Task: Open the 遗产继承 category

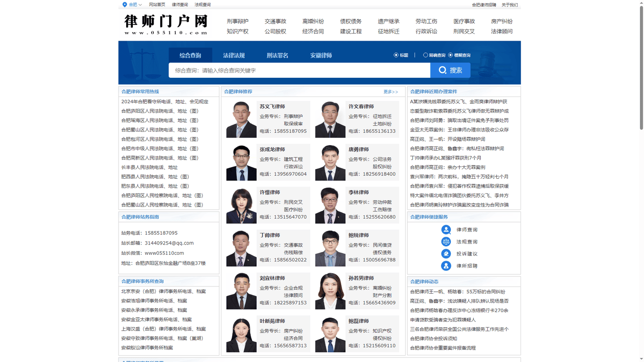Action: [x=389, y=21]
